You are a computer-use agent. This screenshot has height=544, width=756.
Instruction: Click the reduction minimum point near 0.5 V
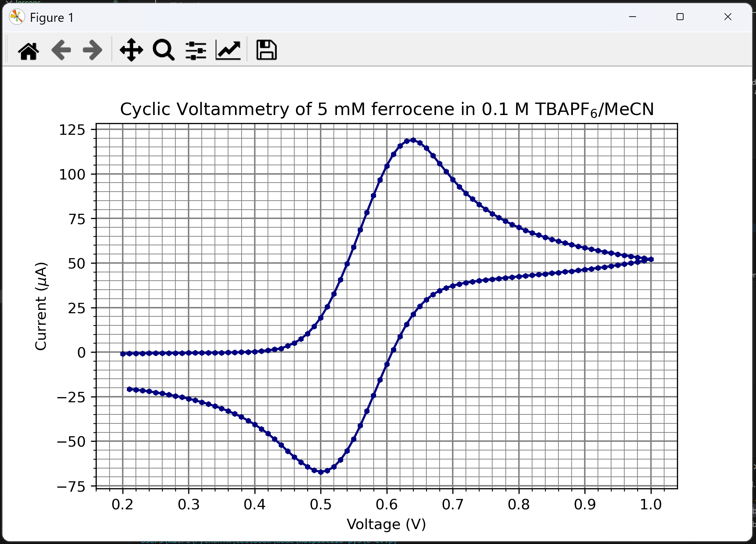pos(321,472)
